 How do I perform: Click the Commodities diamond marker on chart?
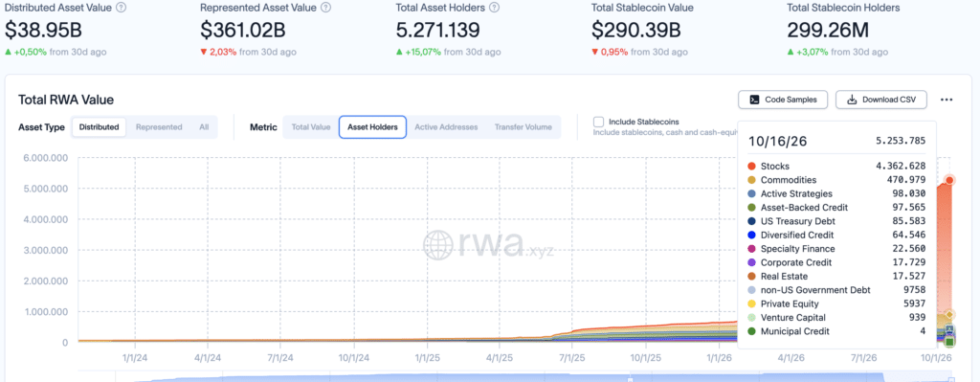tap(949, 314)
